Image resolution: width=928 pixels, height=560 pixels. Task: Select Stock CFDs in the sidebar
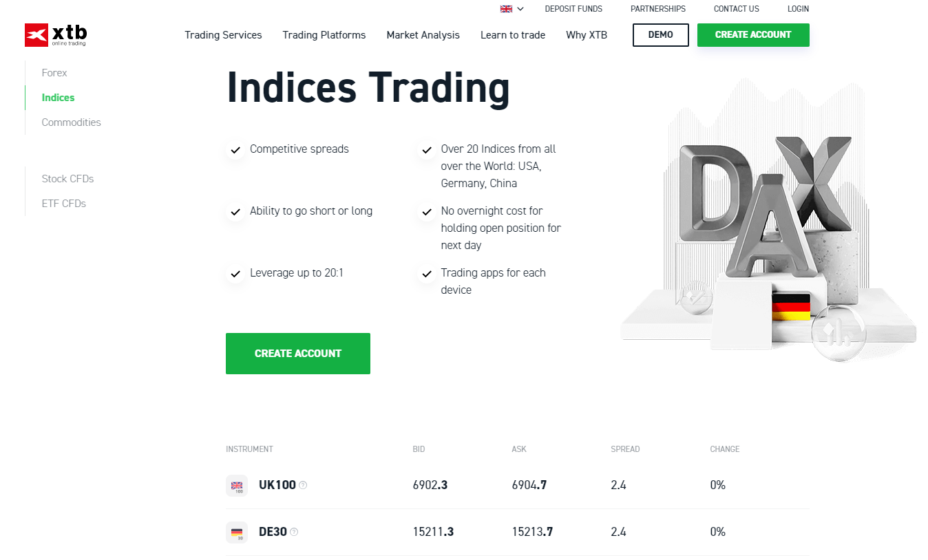[x=67, y=179]
